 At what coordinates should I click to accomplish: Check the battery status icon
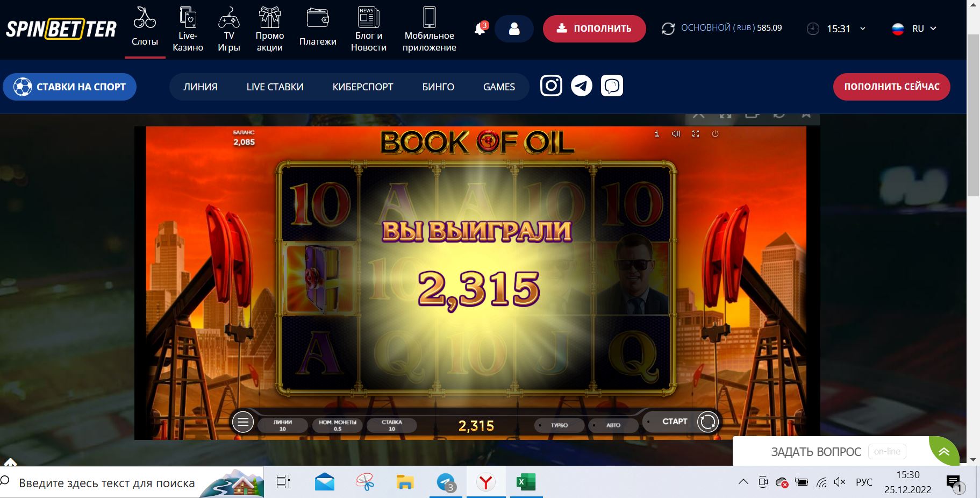tap(802, 482)
